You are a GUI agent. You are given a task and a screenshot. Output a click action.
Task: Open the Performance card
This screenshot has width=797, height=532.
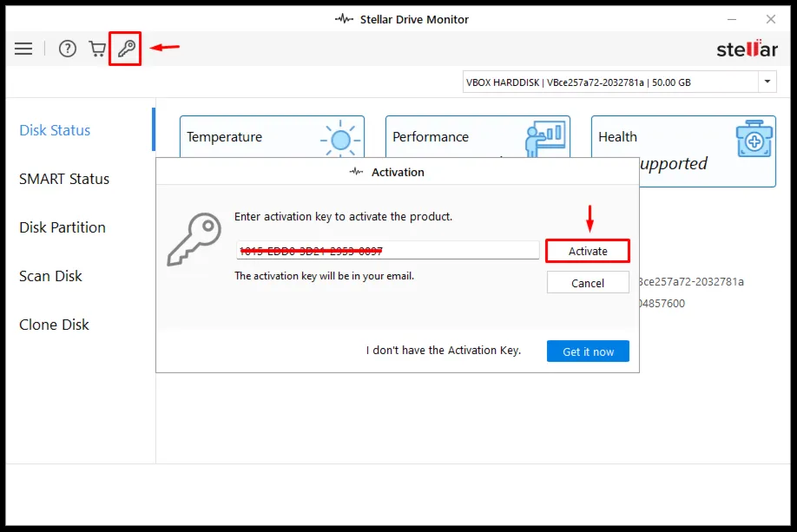478,137
